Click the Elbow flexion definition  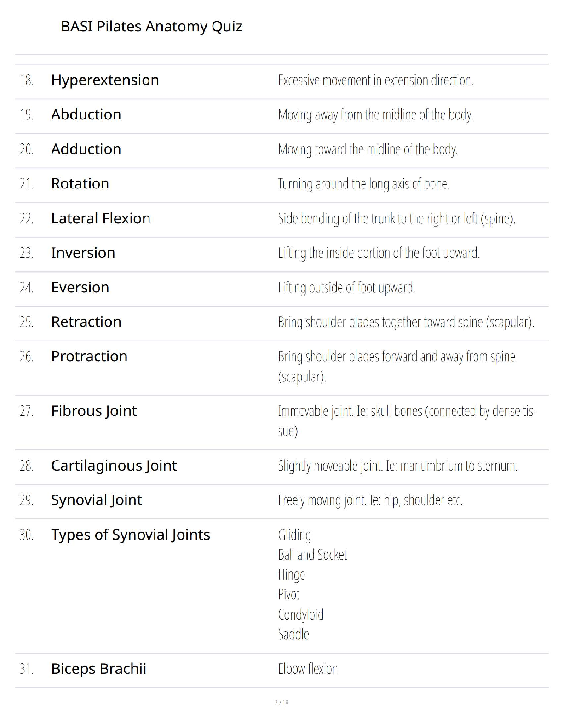(308, 669)
